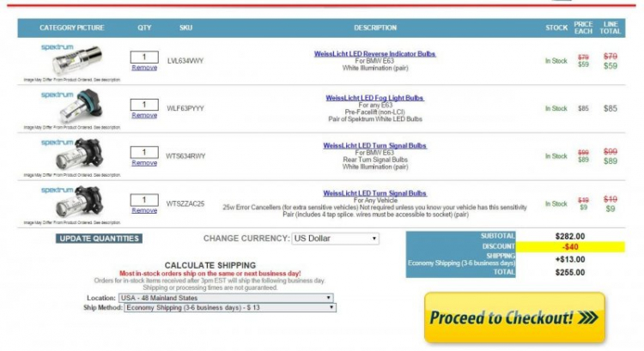The height and width of the screenshot is (351, 644).
Task: Edit quantity field for SKU LVL634WWY
Action: coord(144,57)
